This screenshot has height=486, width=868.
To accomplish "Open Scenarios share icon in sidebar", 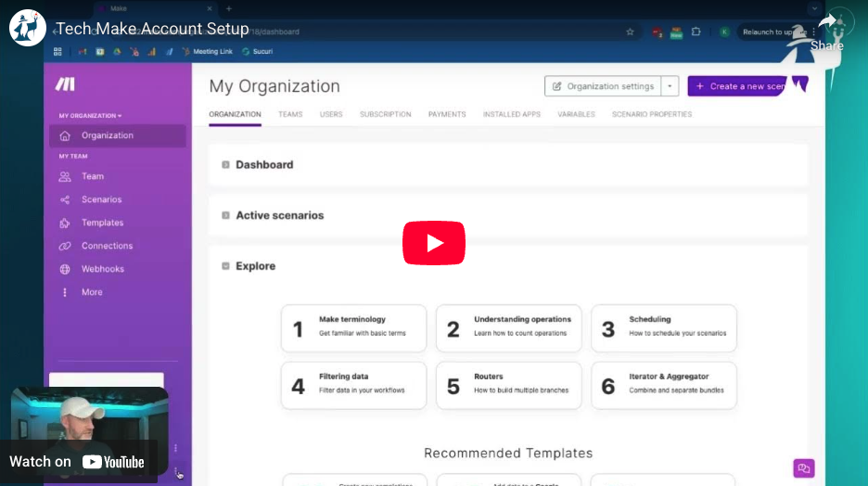I will (65, 199).
